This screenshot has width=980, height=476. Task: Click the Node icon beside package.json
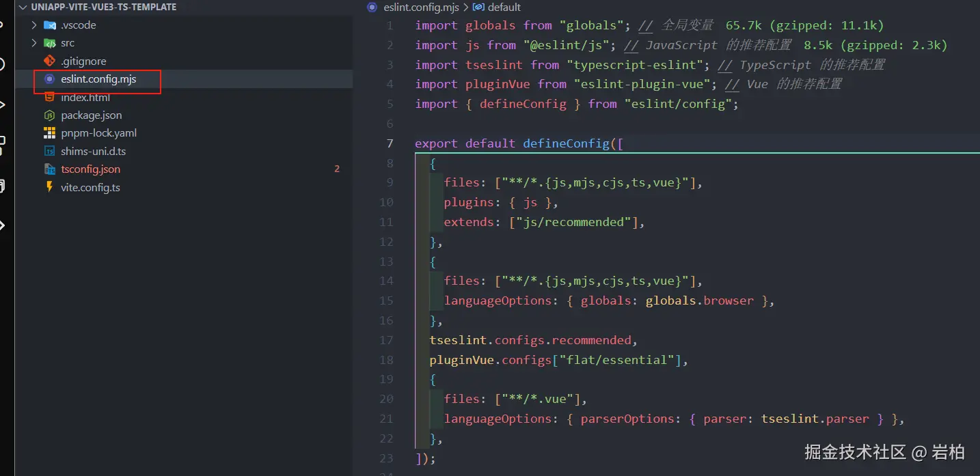(49, 115)
